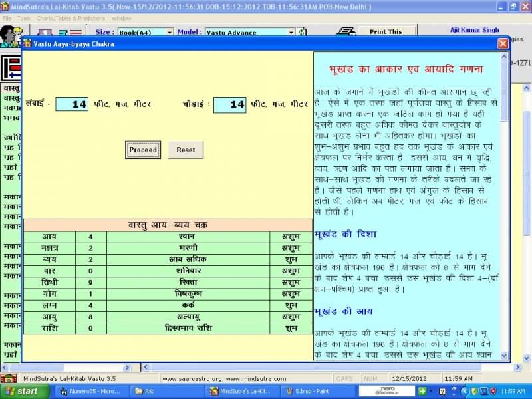Click the Reset button

(186, 150)
